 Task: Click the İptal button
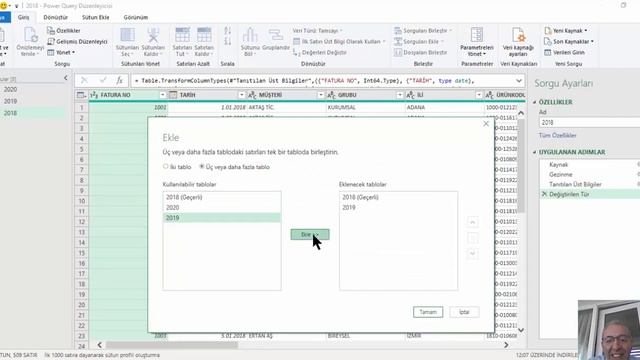tap(464, 312)
